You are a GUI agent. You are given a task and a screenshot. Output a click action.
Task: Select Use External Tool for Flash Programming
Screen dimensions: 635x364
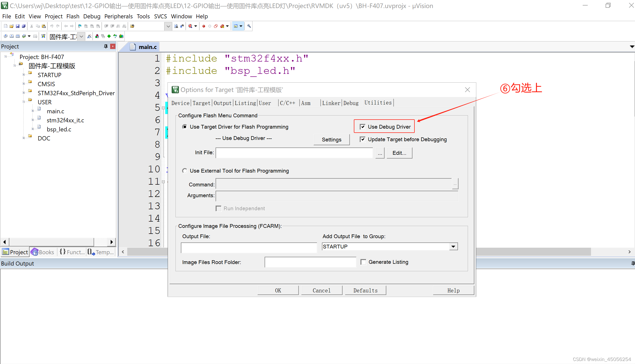185,171
